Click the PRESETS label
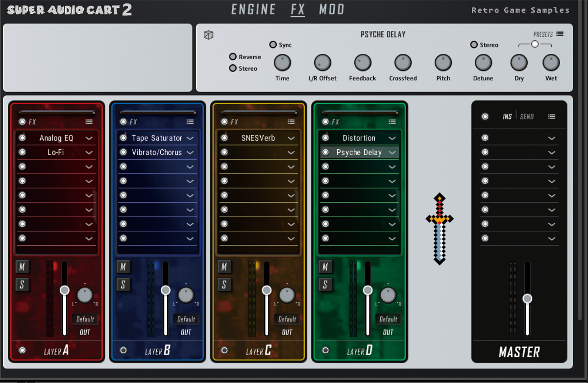 click(x=543, y=34)
